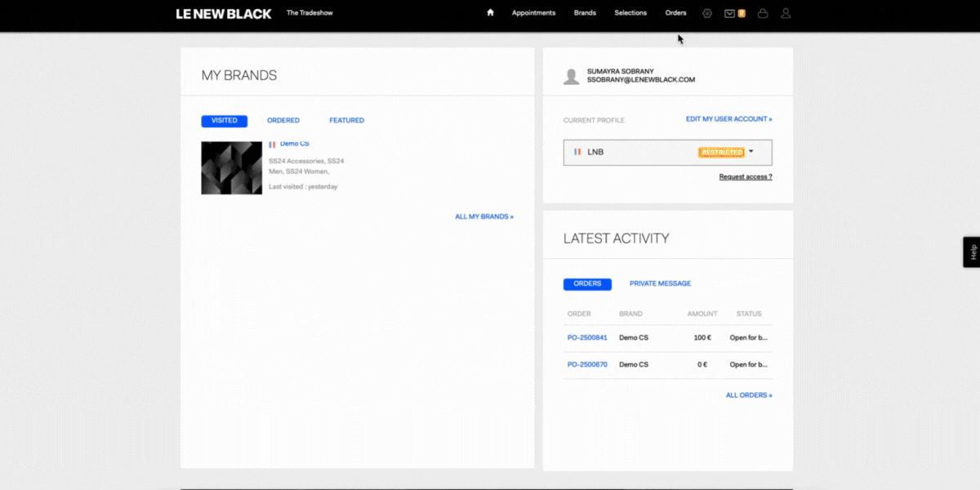
Task: Click the status of order PO-2500841
Action: (749, 338)
